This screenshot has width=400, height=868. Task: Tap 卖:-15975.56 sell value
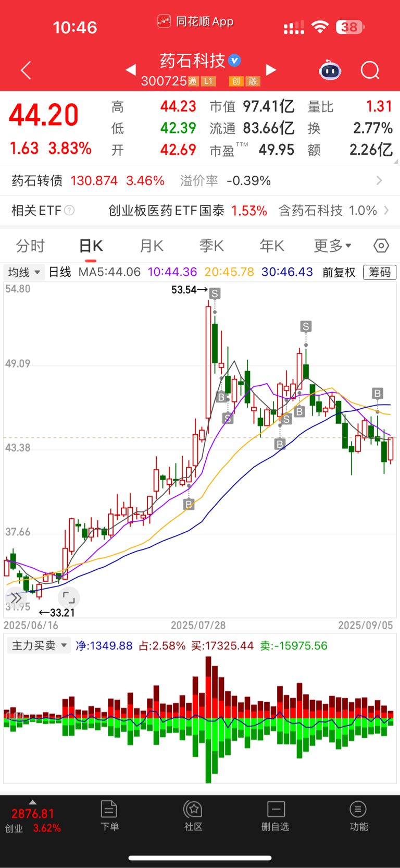294,646
